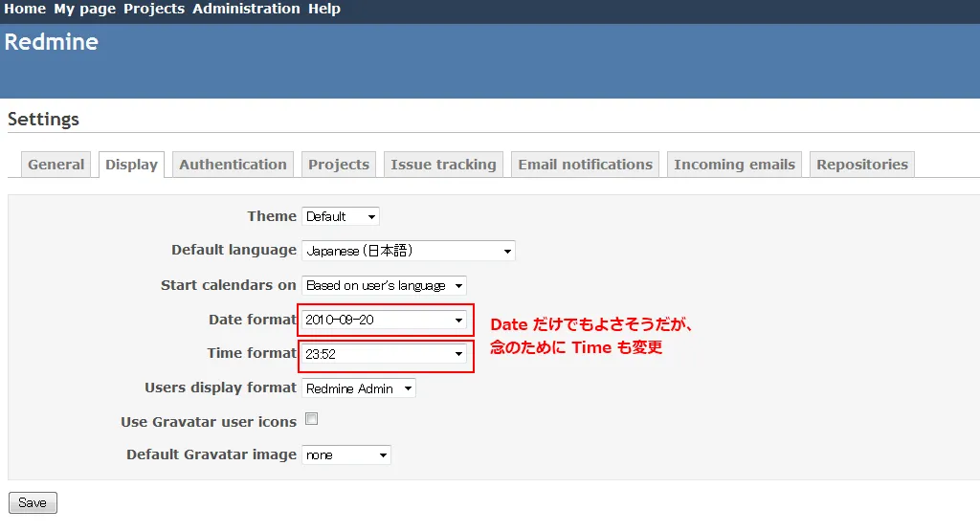Switch to the Issue tracking tab
Image resolution: width=980 pixels, height=532 pixels.
(x=443, y=165)
